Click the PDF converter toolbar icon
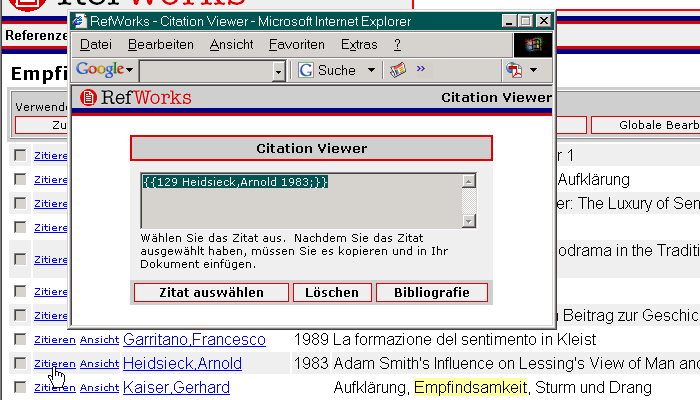 [514, 70]
